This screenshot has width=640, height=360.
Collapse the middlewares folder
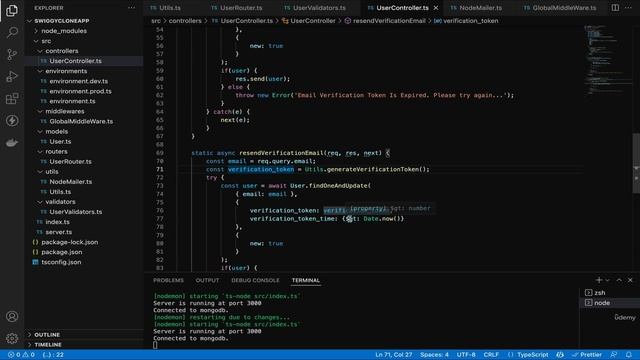(65, 111)
